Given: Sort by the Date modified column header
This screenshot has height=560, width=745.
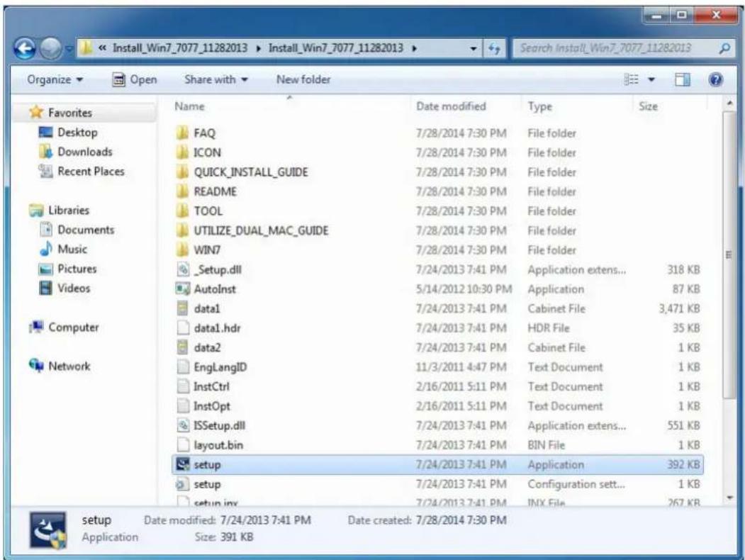Looking at the screenshot, I should tap(451, 106).
